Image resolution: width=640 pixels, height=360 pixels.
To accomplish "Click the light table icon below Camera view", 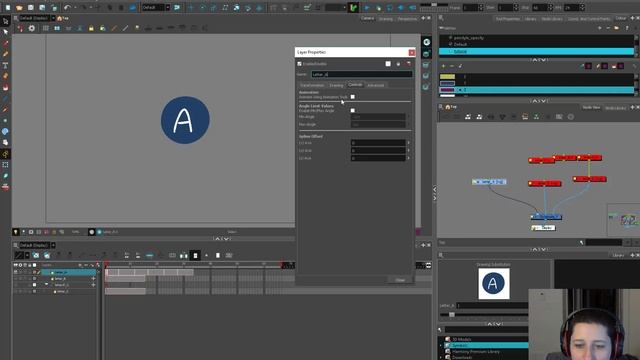I will point(16,232).
